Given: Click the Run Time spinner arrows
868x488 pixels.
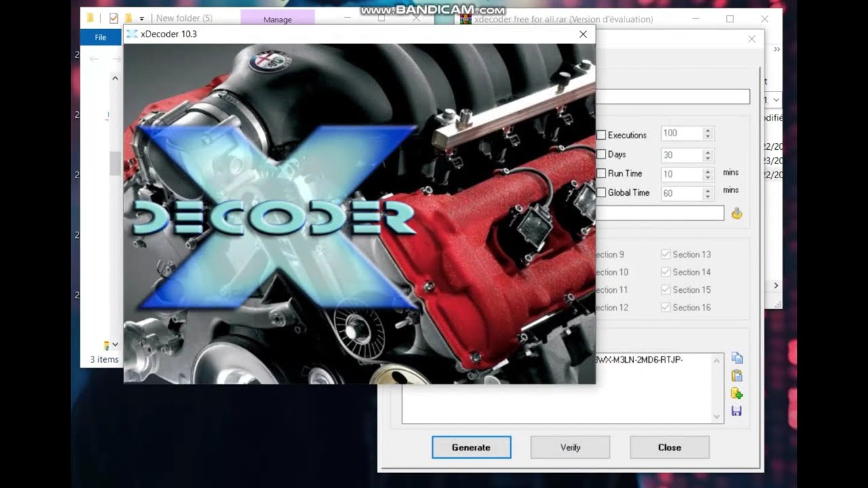Looking at the screenshot, I should [x=708, y=174].
